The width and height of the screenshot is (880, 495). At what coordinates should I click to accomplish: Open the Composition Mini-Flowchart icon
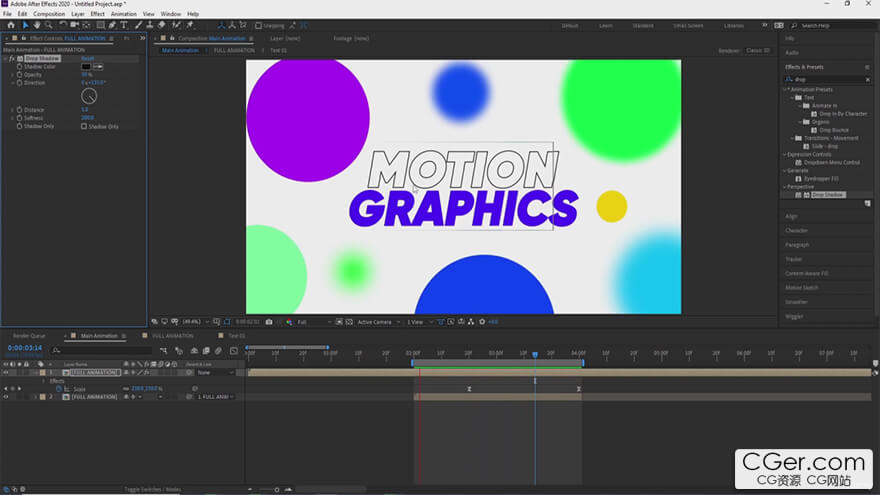(x=163, y=351)
